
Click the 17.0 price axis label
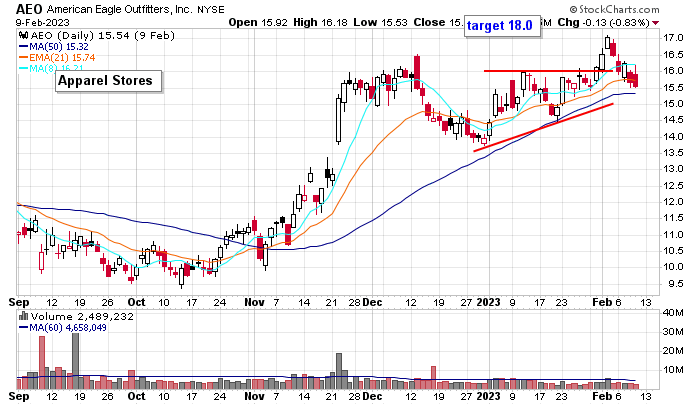[673, 38]
